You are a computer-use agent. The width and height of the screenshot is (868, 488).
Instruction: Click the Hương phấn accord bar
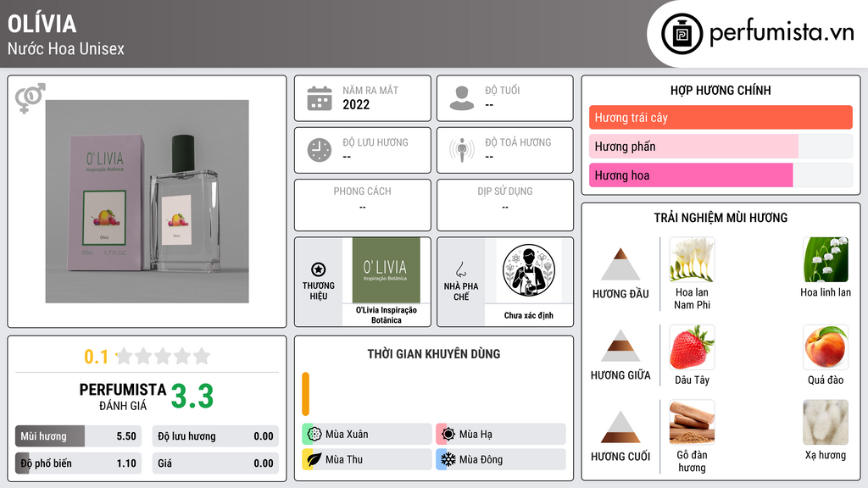[721, 146]
